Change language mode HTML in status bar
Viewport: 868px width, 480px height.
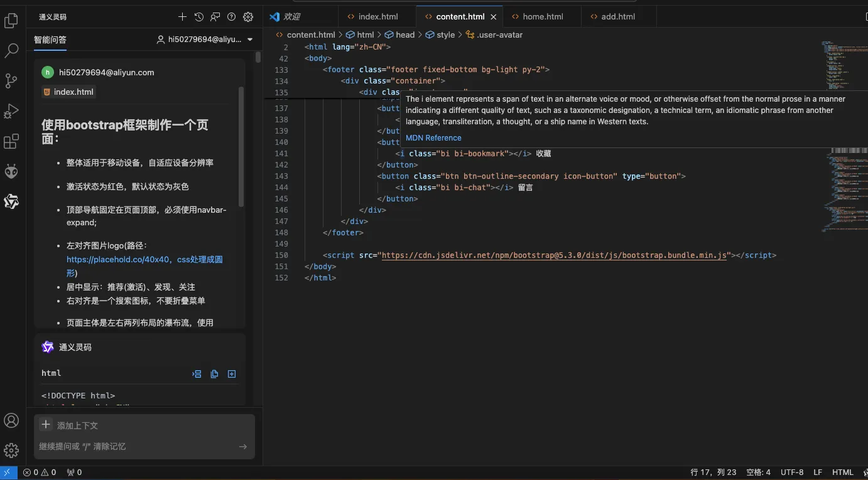click(x=843, y=472)
